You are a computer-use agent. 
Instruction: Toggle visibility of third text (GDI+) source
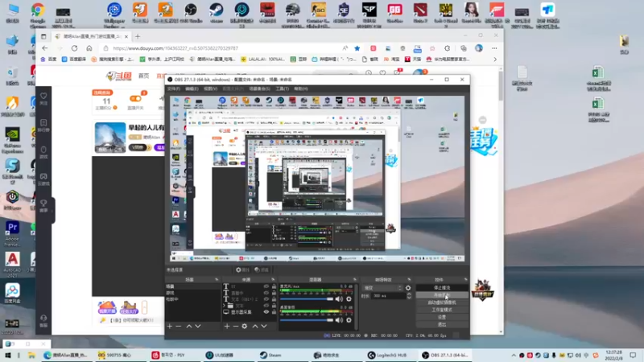[266, 299]
